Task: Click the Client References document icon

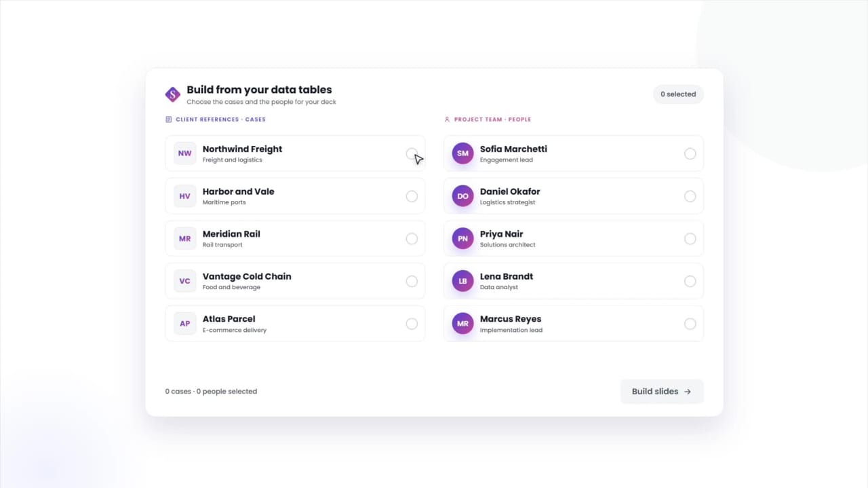Action: click(x=169, y=119)
